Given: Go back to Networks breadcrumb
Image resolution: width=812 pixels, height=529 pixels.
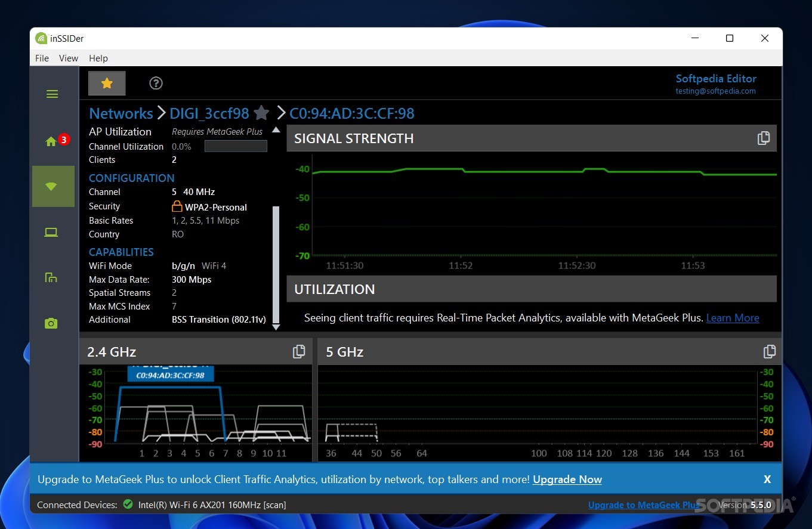Looking at the screenshot, I should click(x=121, y=113).
